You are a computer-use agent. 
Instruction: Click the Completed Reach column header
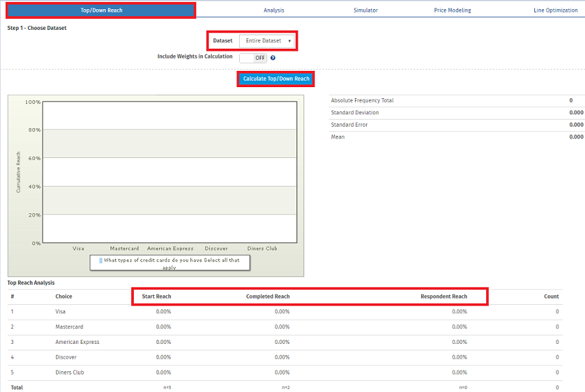click(268, 296)
